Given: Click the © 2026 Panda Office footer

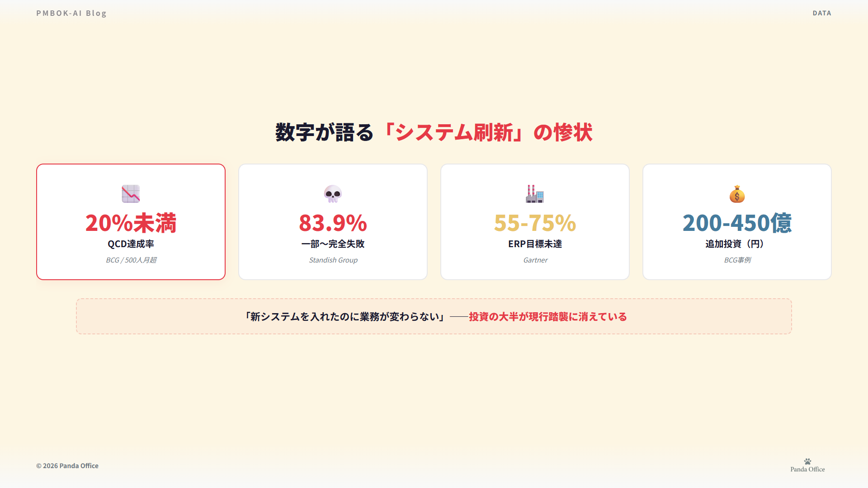Looking at the screenshot, I should pos(67,466).
